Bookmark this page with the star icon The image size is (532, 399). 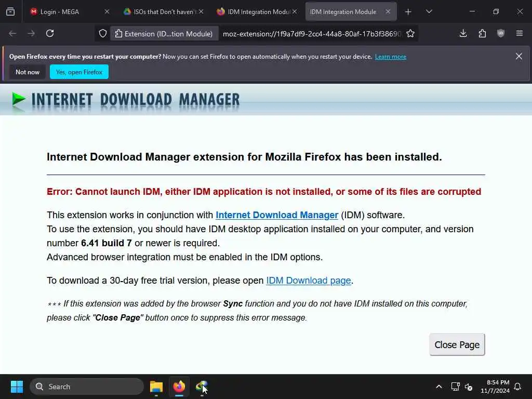coord(410,34)
